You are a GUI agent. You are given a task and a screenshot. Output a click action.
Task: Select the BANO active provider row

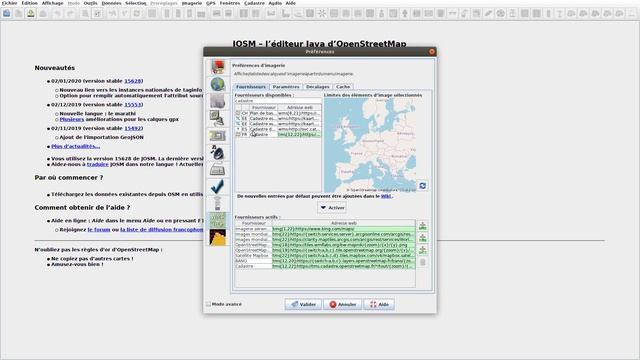point(325,261)
